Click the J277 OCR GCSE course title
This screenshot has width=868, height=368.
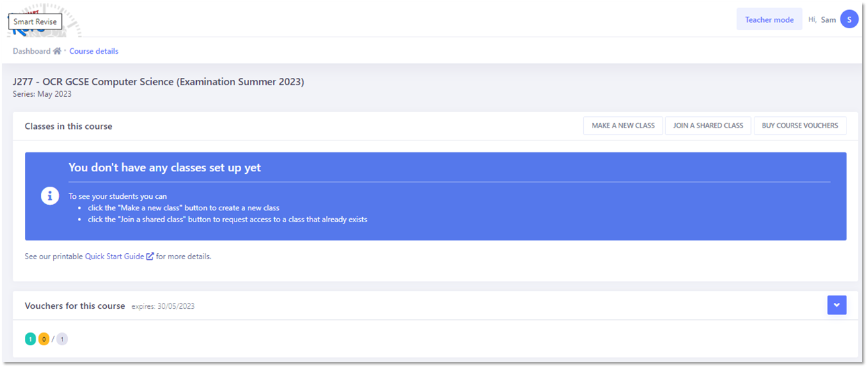tap(159, 82)
